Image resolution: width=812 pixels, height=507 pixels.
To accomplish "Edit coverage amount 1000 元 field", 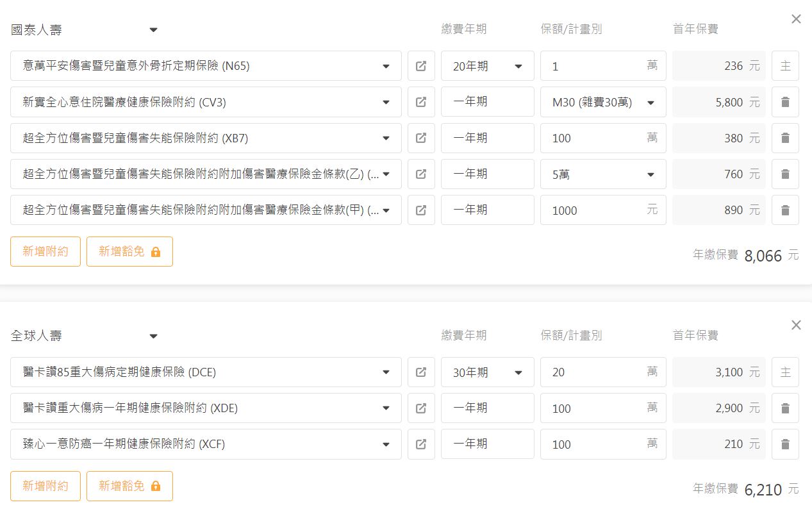I will pos(603,210).
